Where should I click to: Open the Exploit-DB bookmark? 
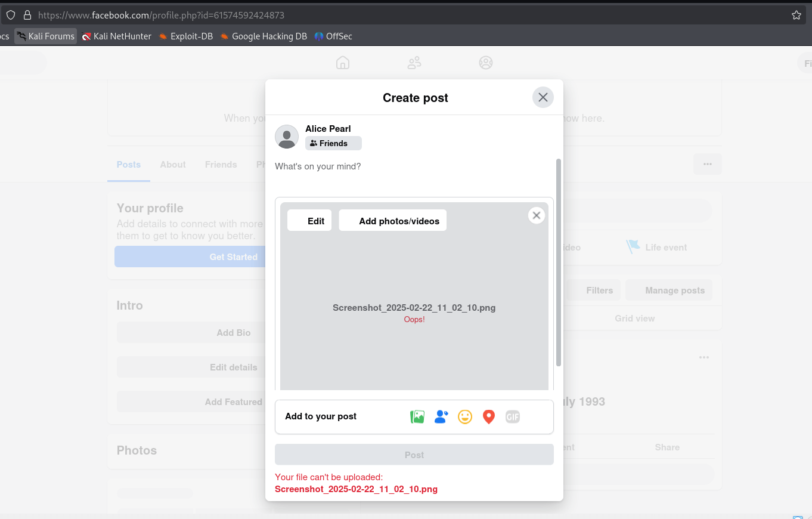point(186,36)
